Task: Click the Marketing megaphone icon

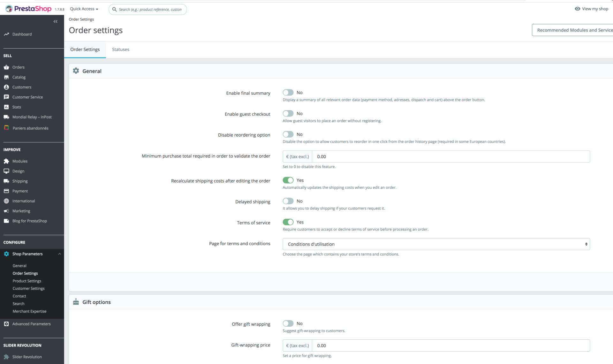Action: tap(6, 211)
